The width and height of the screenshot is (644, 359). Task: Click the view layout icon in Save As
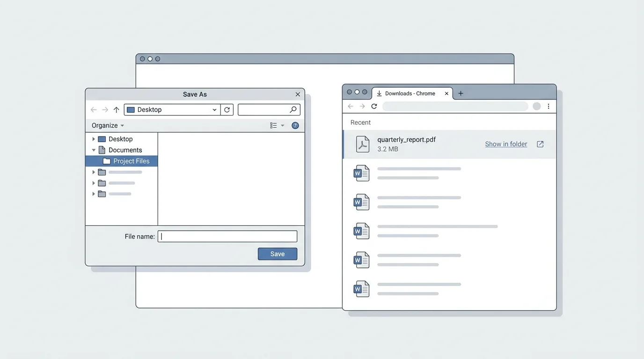point(273,125)
